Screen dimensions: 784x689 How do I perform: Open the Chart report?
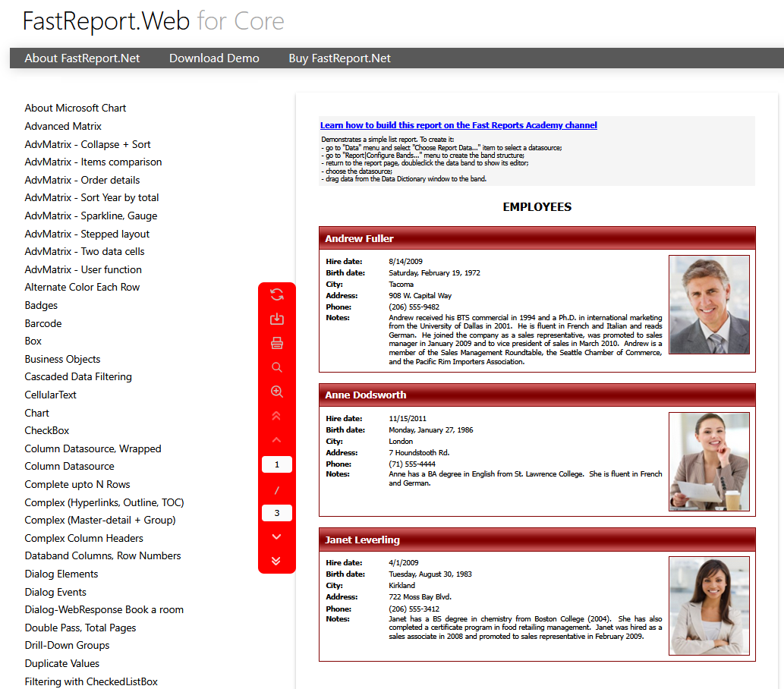37,413
